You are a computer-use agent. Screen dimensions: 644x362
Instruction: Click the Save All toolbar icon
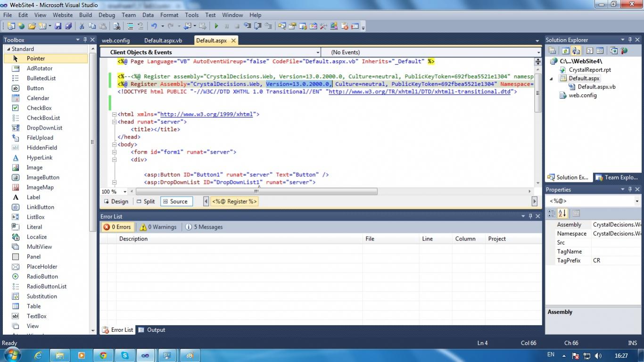pyautogui.click(x=68, y=26)
